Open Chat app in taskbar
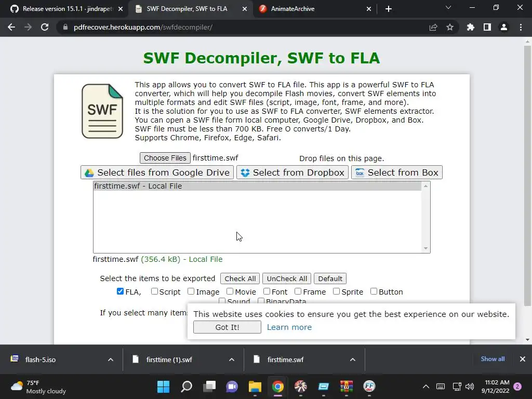The image size is (532, 399). pyautogui.click(x=232, y=387)
